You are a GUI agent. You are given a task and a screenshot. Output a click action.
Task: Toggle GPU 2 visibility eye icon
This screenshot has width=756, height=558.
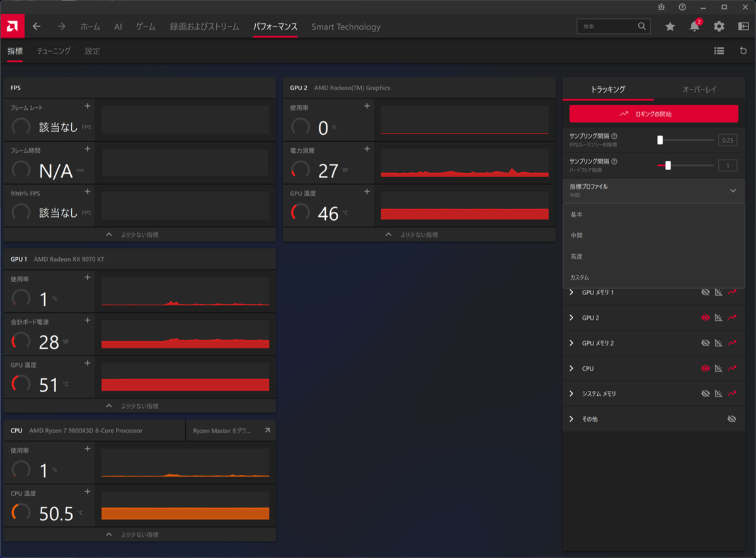[706, 318]
